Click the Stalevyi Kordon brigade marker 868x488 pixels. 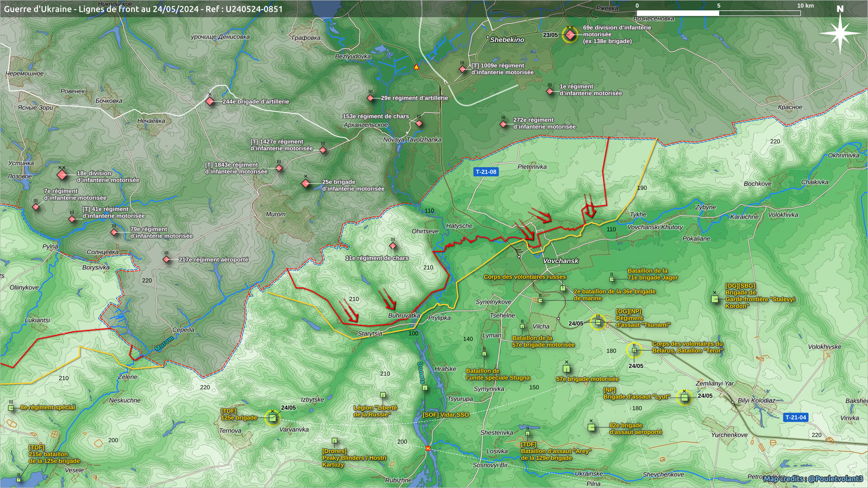(x=715, y=299)
